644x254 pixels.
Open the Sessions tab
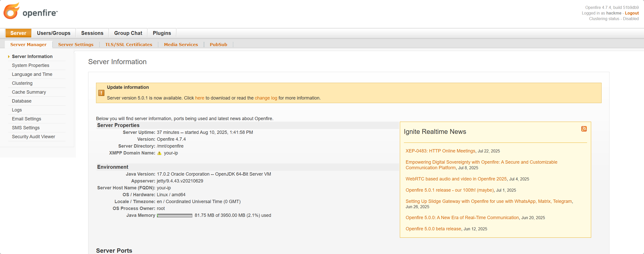coord(92,33)
